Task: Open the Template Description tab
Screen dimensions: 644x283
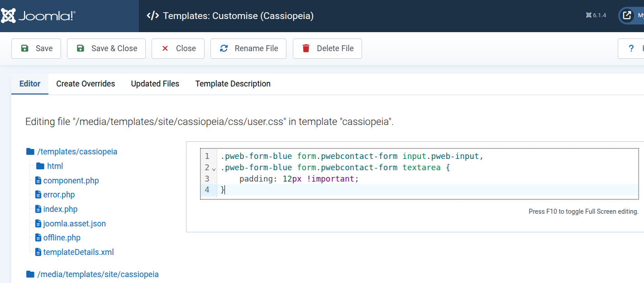Action: coord(233,84)
